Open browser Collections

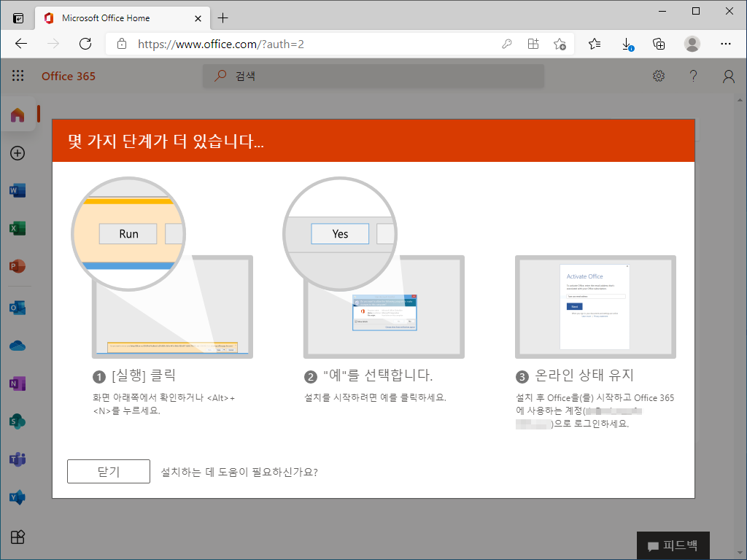coord(659,44)
